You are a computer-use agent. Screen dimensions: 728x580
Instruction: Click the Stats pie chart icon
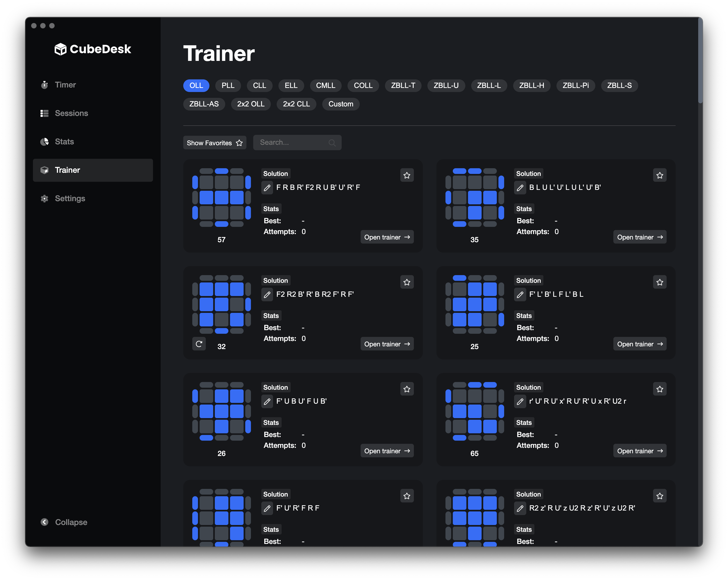[x=45, y=142]
